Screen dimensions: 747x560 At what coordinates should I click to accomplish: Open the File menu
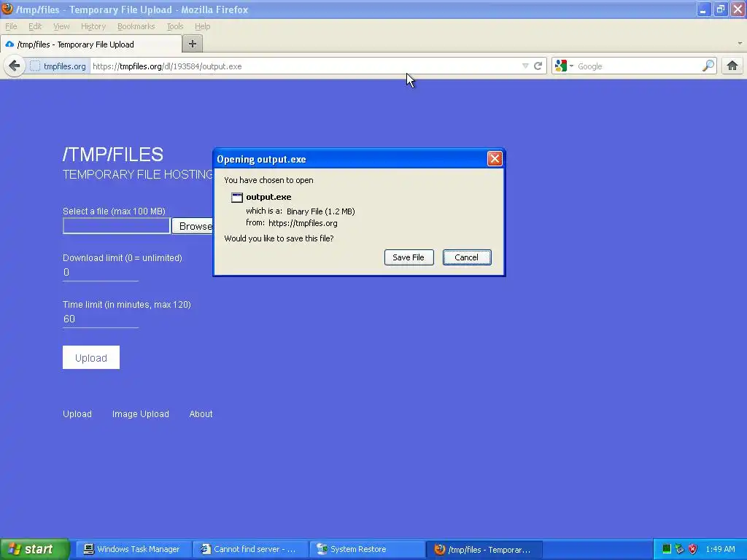coord(11,26)
